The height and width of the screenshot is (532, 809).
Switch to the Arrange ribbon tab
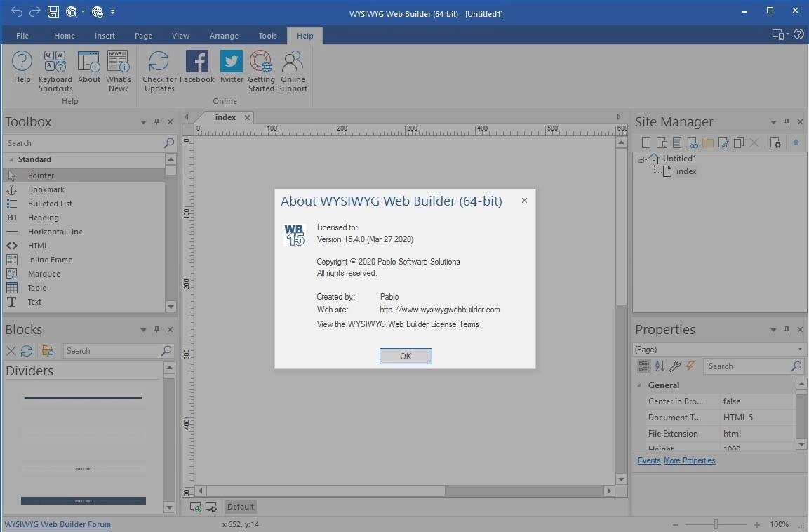click(x=224, y=36)
